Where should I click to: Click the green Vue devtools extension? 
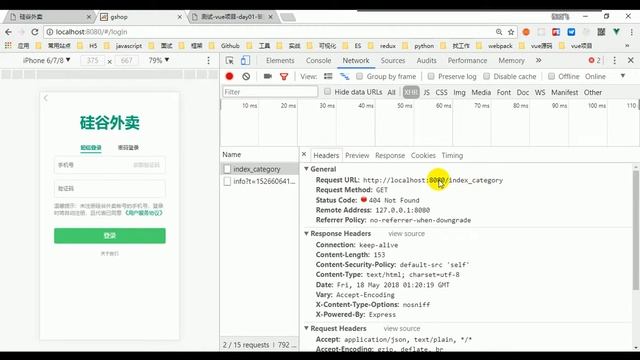(616, 32)
